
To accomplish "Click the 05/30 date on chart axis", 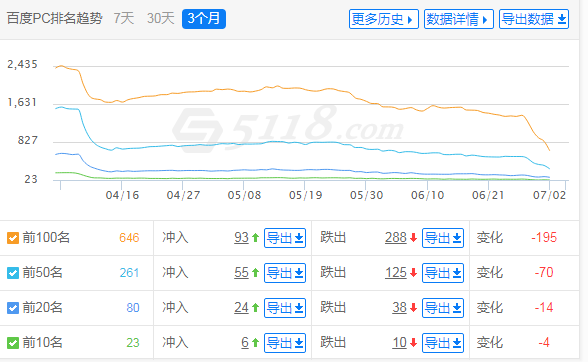I will 366,195.
